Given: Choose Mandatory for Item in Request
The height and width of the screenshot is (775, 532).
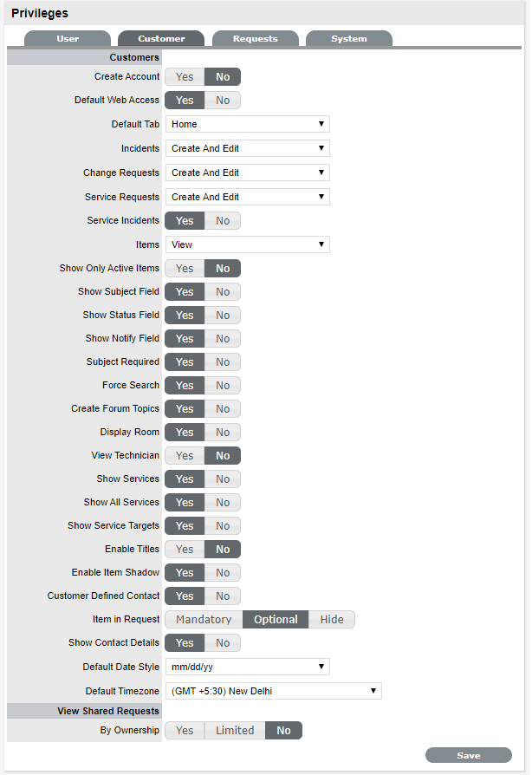Looking at the screenshot, I should (x=204, y=620).
